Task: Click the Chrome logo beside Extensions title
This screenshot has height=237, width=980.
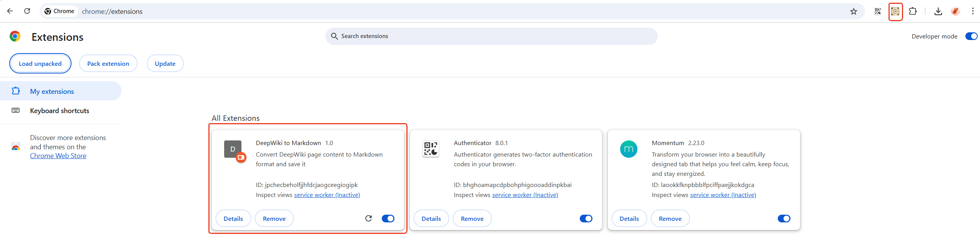Action: tap(15, 36)
